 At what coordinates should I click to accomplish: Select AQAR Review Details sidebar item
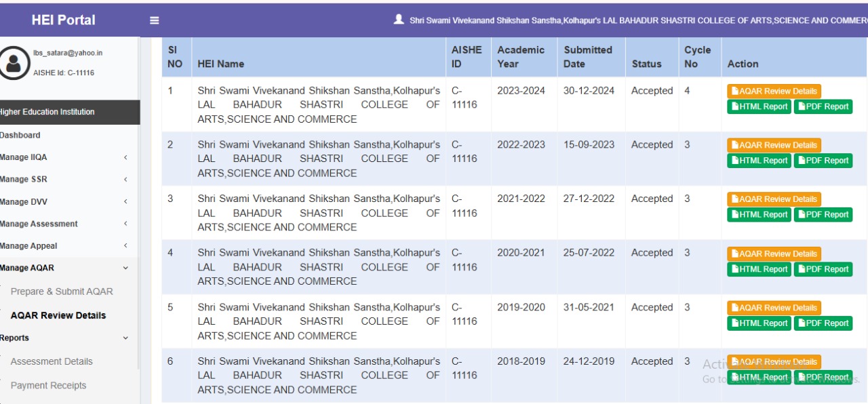coord(58,315)
